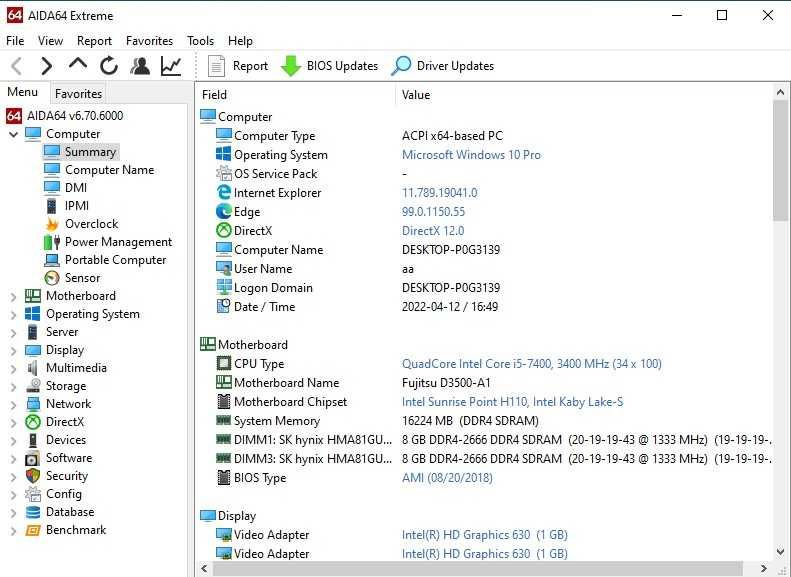791x577 pixels.
Task: Open the Tools menu
Action: (201, 41)
